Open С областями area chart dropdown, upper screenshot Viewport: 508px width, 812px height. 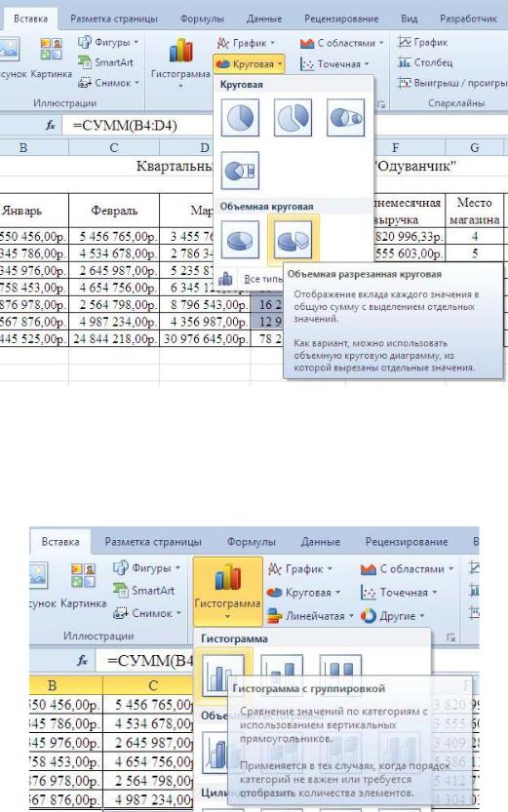tap(342, 43)
